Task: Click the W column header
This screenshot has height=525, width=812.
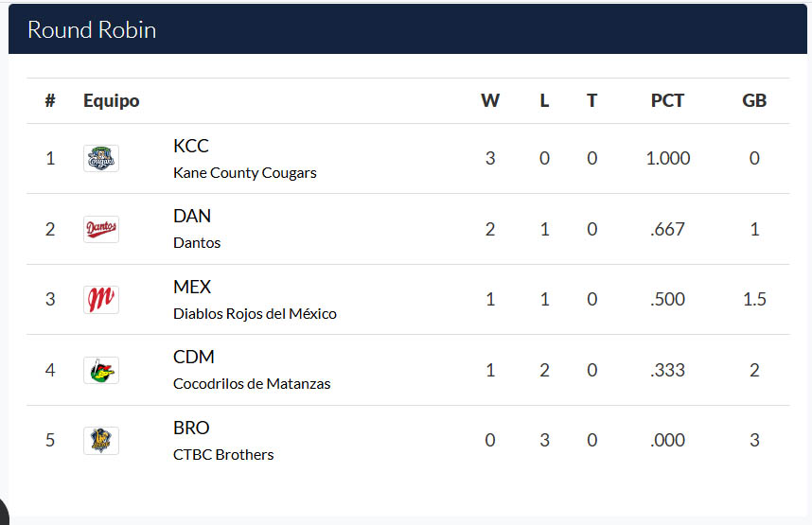Action: pyautogui.click(x=490, y=101)
